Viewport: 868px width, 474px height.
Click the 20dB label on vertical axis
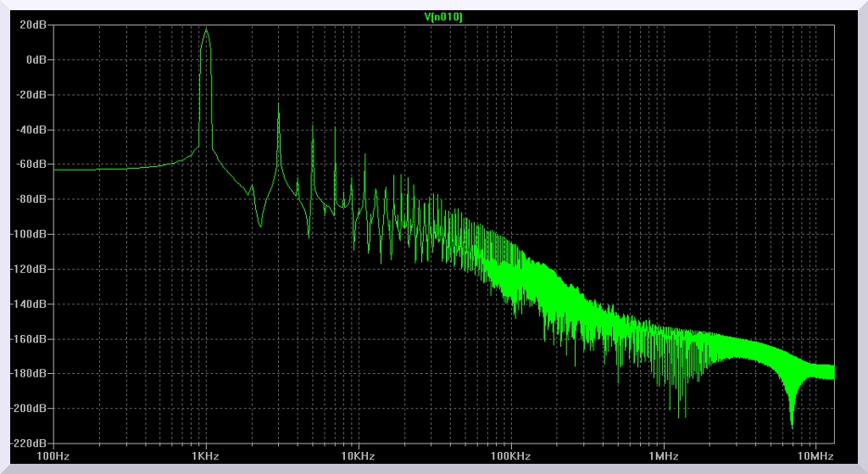34,25
